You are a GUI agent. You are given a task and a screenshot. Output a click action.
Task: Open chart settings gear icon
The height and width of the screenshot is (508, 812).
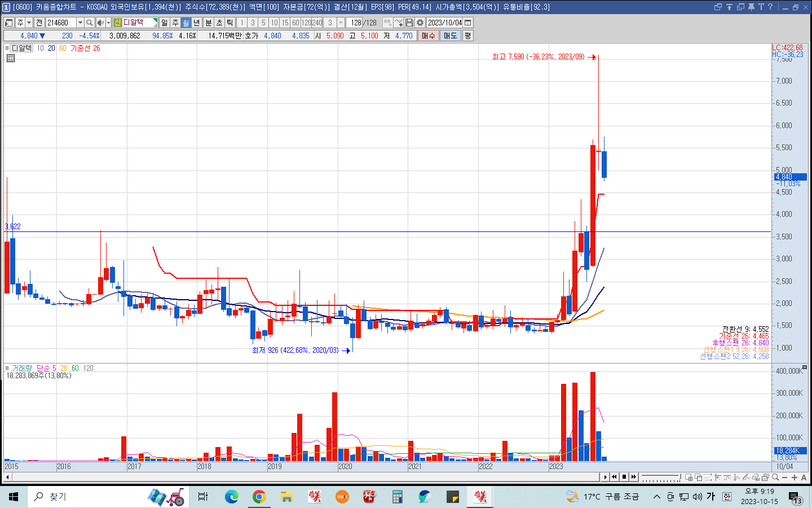420,23
